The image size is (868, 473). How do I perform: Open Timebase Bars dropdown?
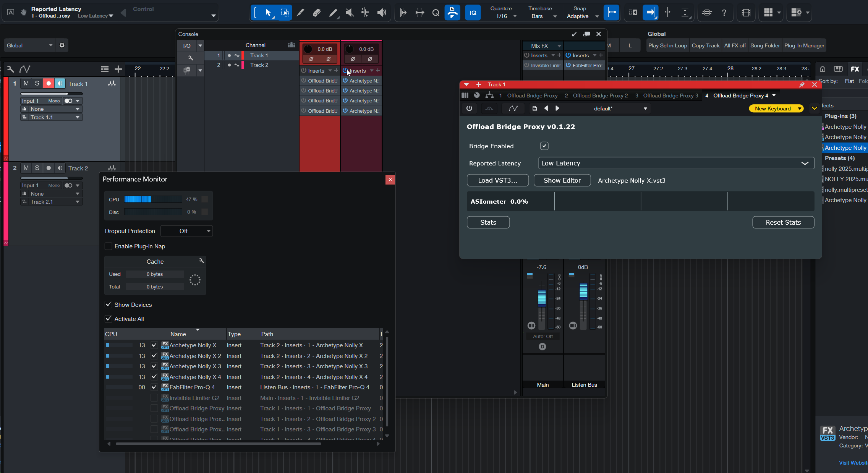tap(543, 16)
